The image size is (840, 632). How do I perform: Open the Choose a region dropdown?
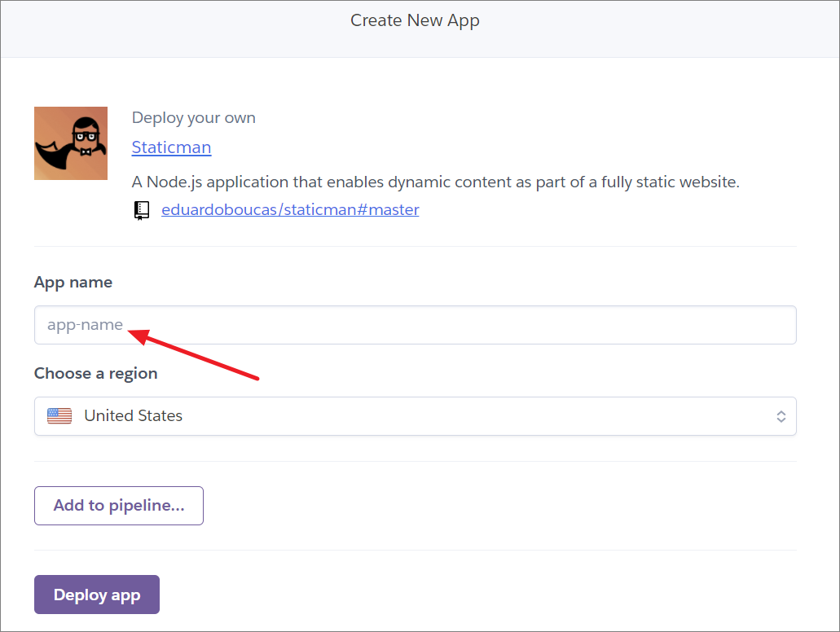416,416
